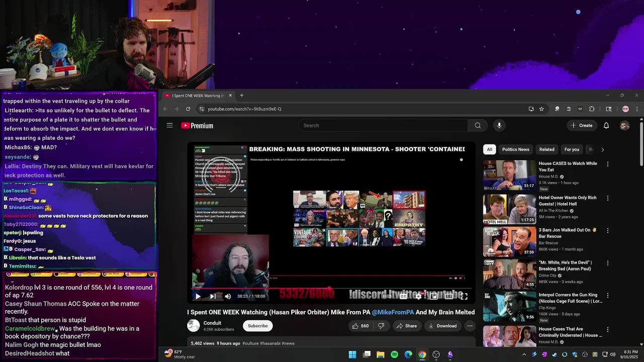This screenshot has width=644, height=362.
Task: Open Chrome side panel search icon
Action: [608, 109]
